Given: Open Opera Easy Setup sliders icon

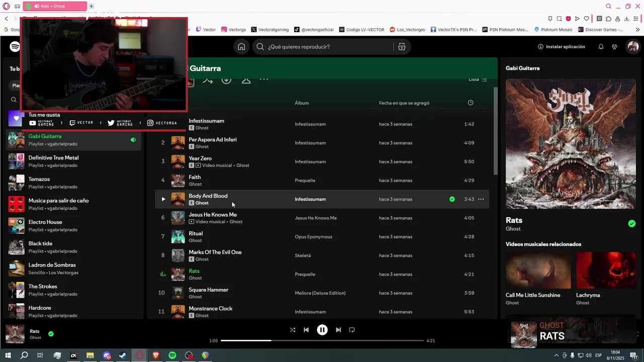Looking at the screenshot, I should (636, 19).
